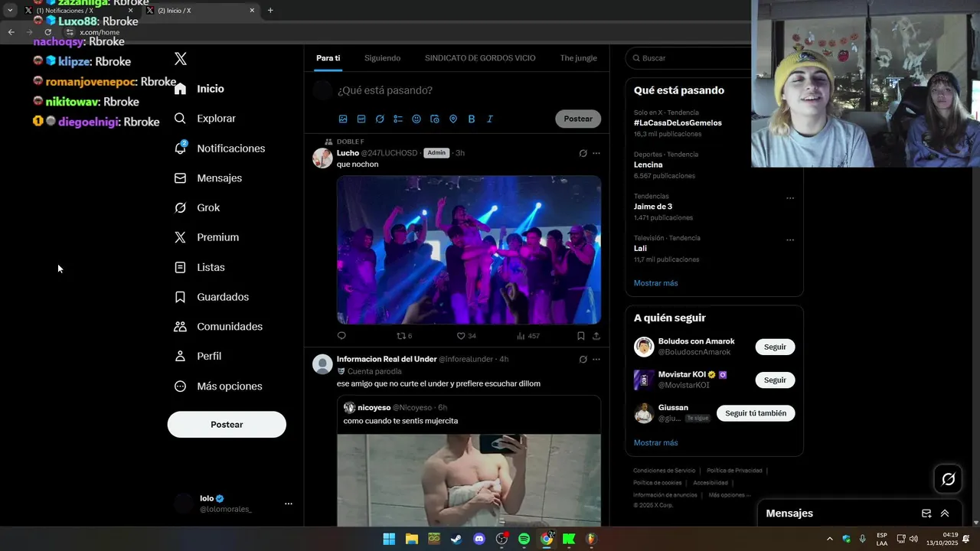Open Spotify from taskbar
980x551 pixels.
click(524, 539)
